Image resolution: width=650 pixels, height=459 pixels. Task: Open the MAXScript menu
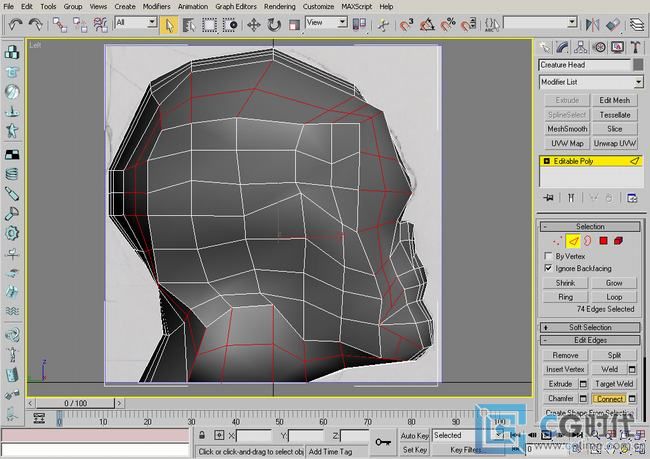(357, 7)
